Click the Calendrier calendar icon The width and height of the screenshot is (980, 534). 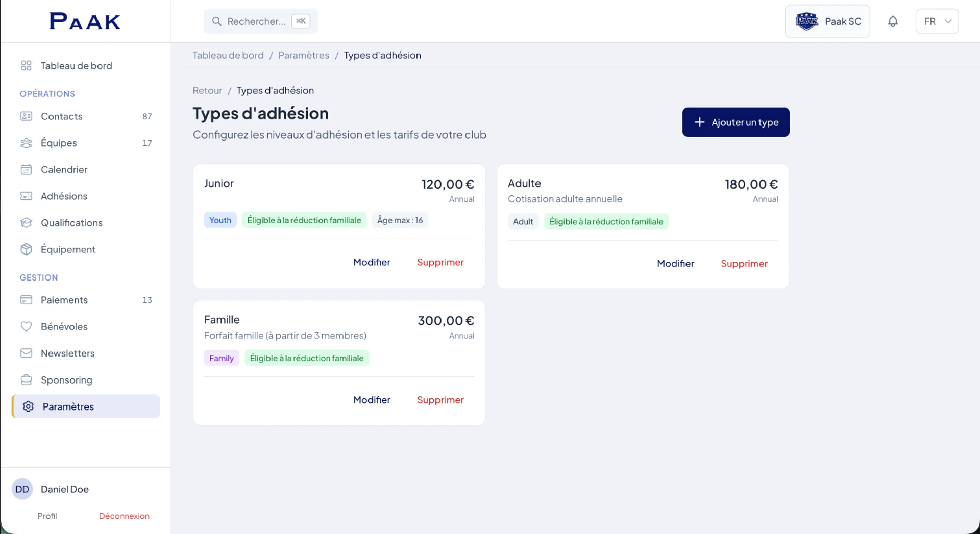point(26,169)
